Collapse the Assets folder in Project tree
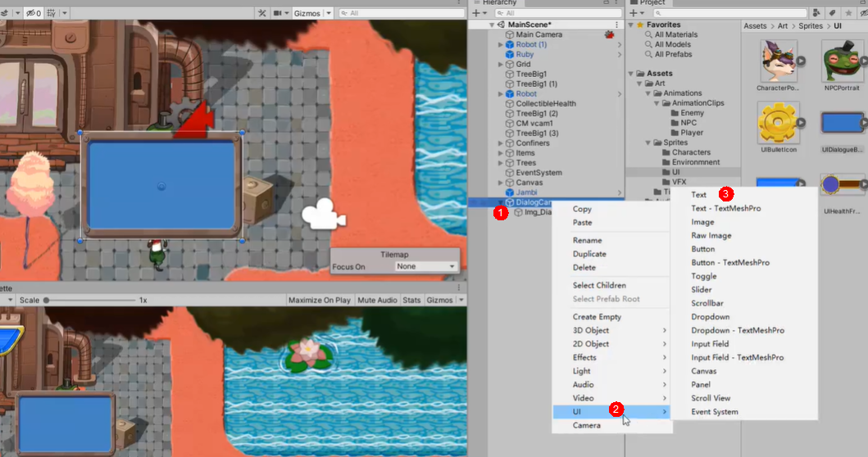This screenshot has width=868, height=457. (x=631, y=74)
